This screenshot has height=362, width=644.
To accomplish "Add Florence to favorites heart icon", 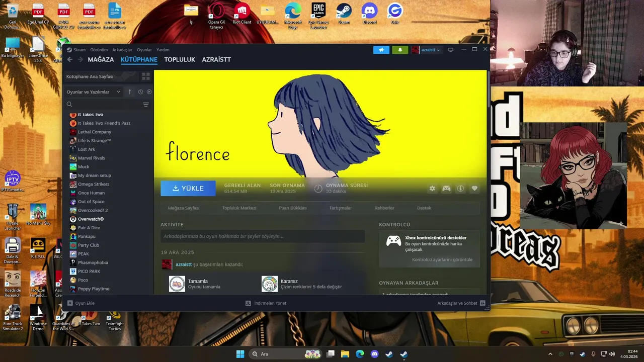I will click(474, 189).
